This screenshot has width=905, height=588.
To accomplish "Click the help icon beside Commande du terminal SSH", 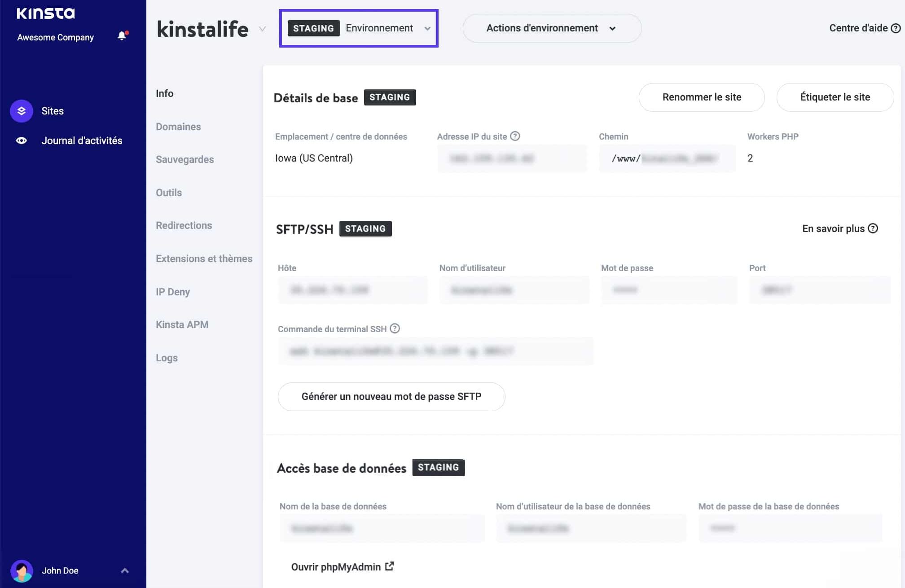I will [x=394, y=329].
